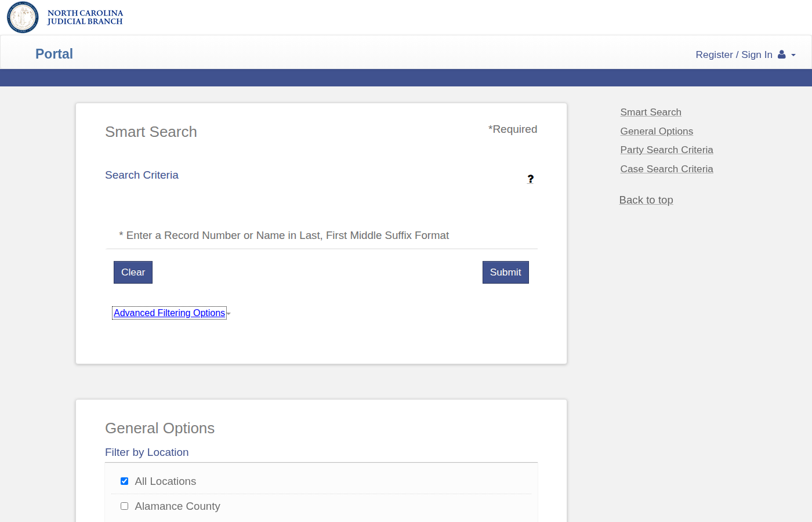This screenshot has width=812, height=522.
Task: Check the Alamance County checkbox
Action: (x=124, y=506)
